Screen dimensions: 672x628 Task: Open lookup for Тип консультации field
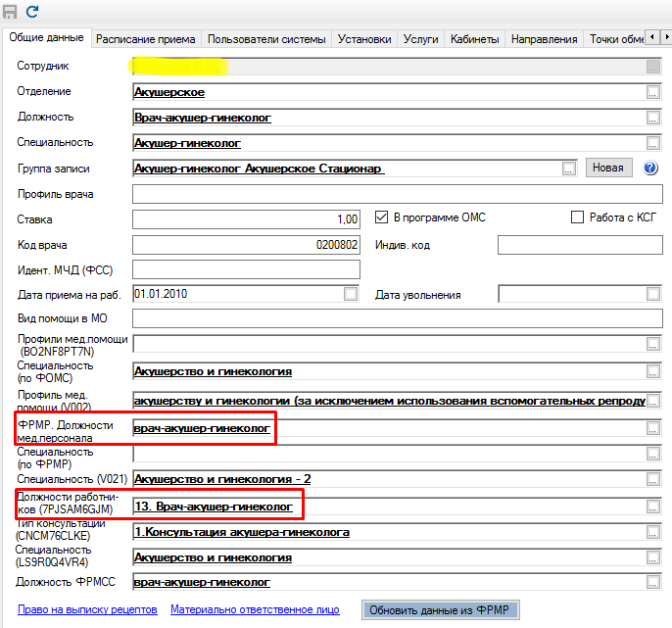pos(653,532)
